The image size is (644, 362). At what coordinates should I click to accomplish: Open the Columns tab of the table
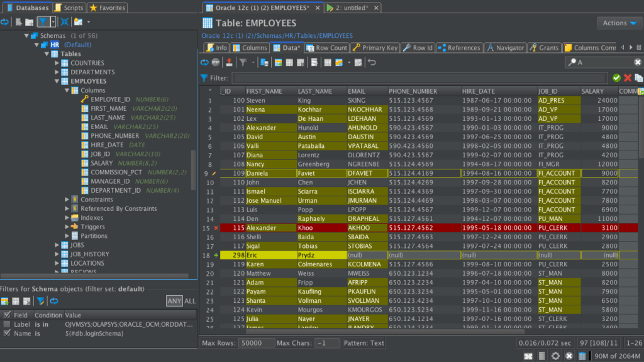[250, 48]
